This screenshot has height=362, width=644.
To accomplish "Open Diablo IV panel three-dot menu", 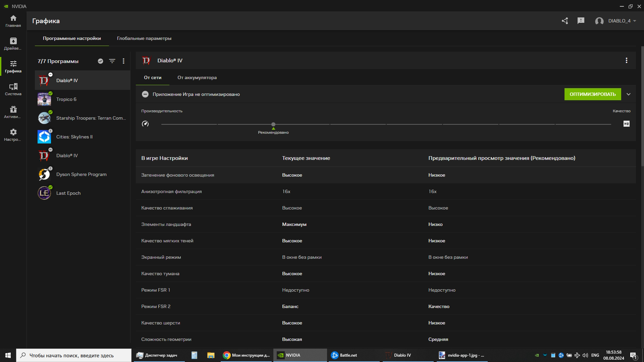I will pyautogui.click(x=626, y=60).
